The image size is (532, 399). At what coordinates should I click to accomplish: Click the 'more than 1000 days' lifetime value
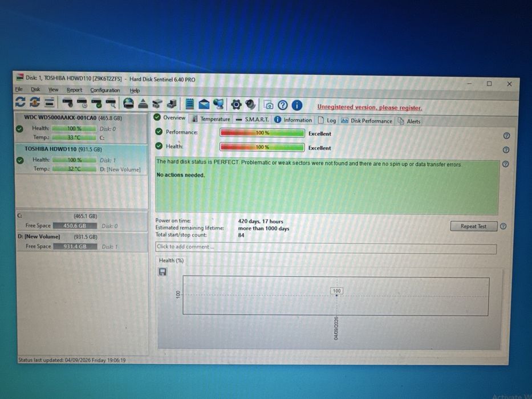pyautogui.click(x=263, y=229)
